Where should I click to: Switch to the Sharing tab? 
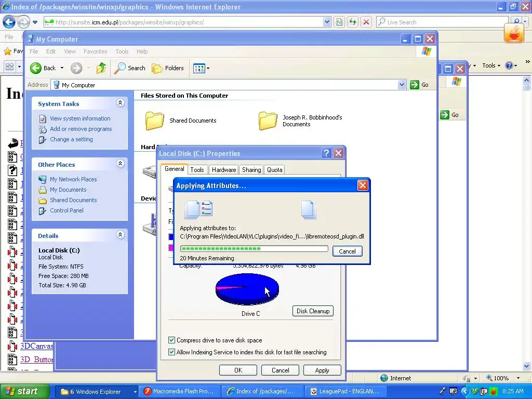[251, 170]
